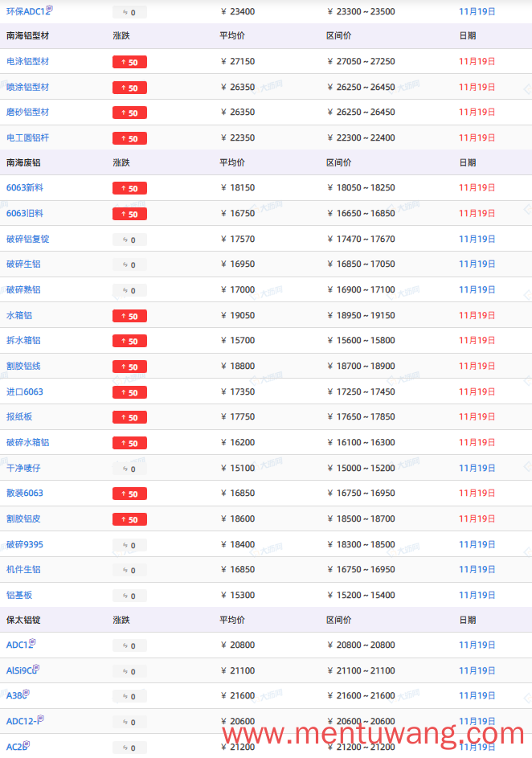This screenshot has width=532, height=758.
Task: Open the 磨砂铝型材 link
Action: (x=27, y=113)
